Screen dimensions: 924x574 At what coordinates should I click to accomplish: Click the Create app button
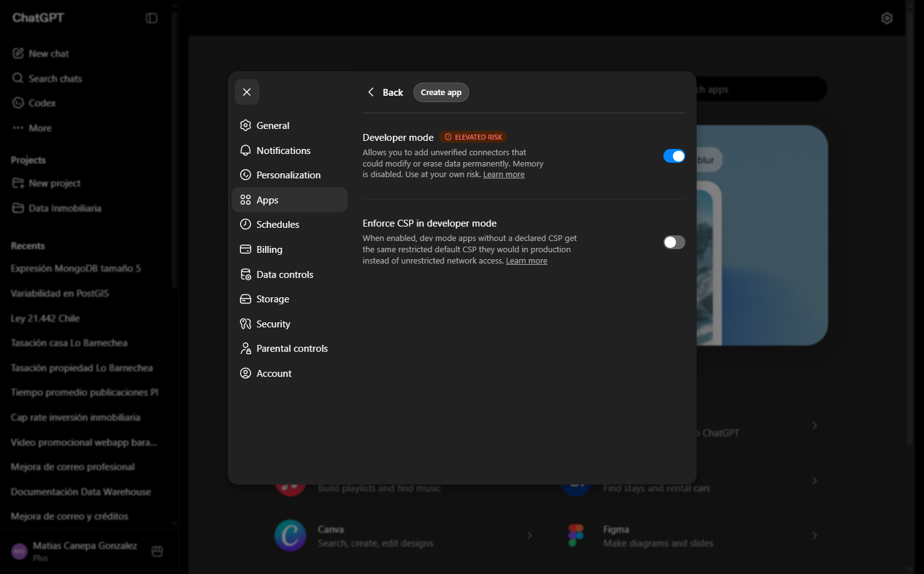[x=441, y=93]
